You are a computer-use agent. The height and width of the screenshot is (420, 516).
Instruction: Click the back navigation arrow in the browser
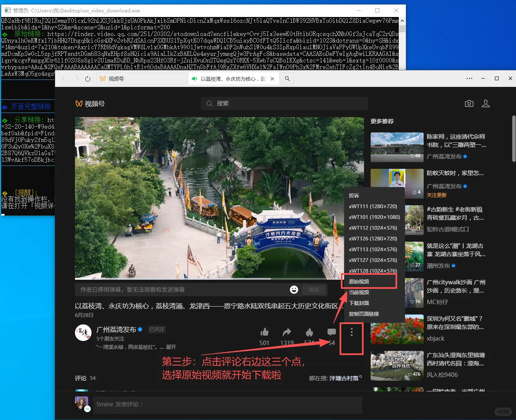[64, 79]
